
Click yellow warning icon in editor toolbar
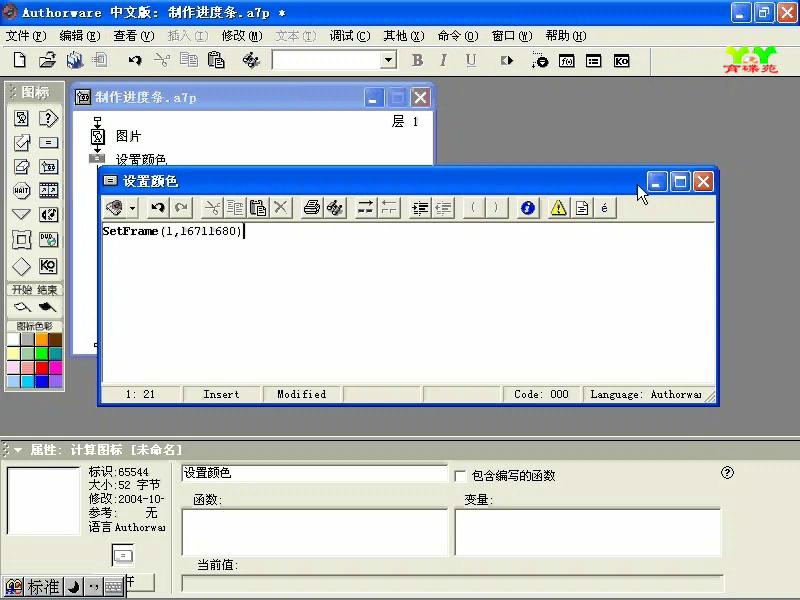(558, 208)
